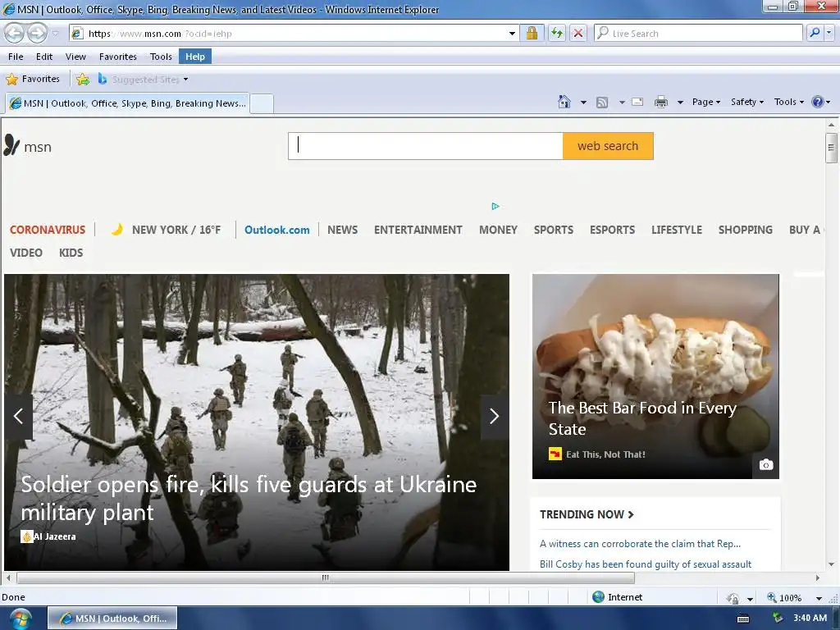The image size is (840, 630).
Task: Open the VIDEO nav link
Action: (25, 253)
